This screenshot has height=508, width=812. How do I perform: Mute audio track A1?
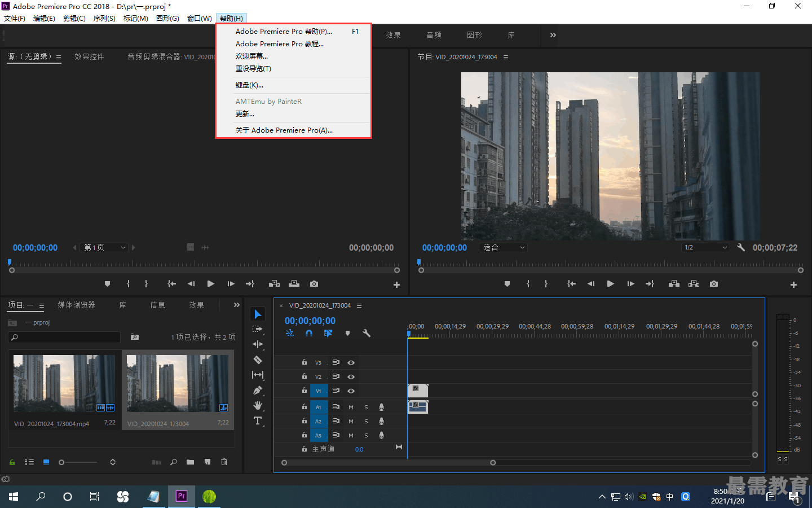click(x=351, y=407)
